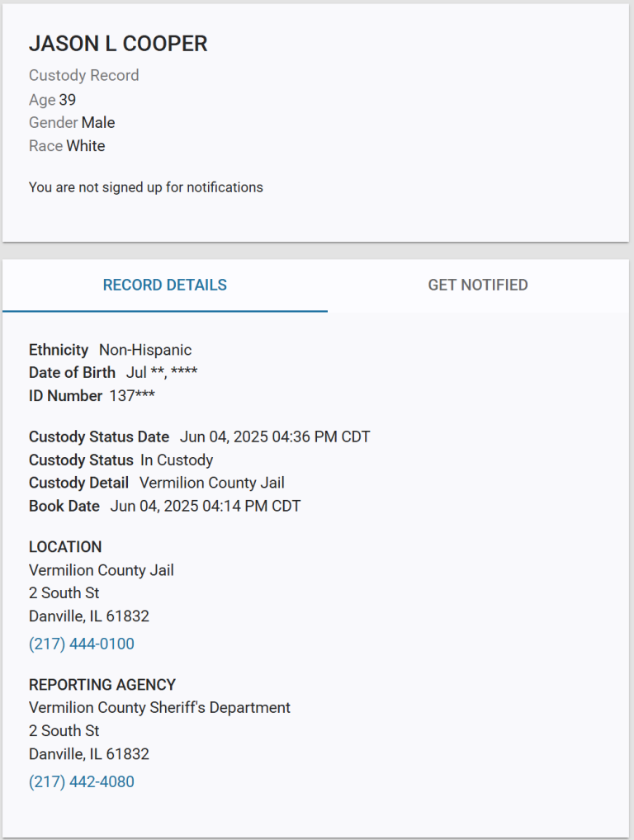Click the LOCATION section heading
The image size is (634, 840).
[65, 547]
